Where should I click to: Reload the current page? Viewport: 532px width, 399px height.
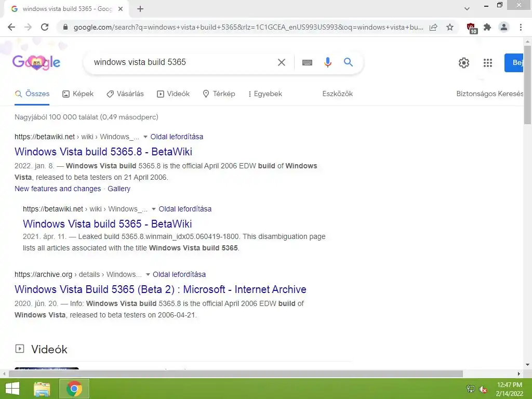[45, 27]
